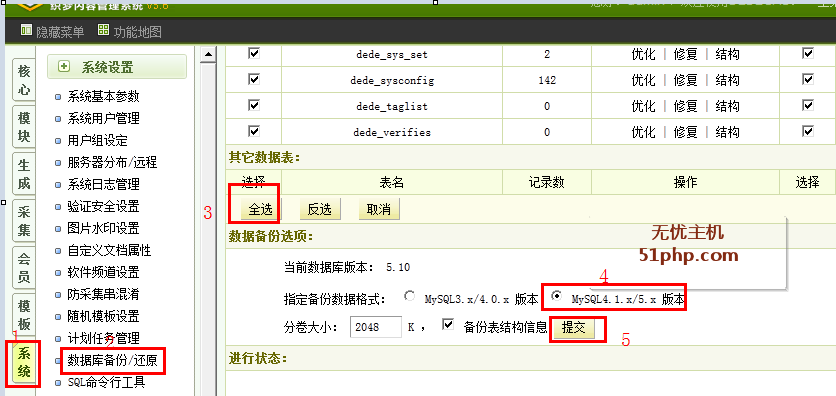This screenshot has height=396, width=836.
Task: Switch to the 采集 side tab
Action: 23,221
